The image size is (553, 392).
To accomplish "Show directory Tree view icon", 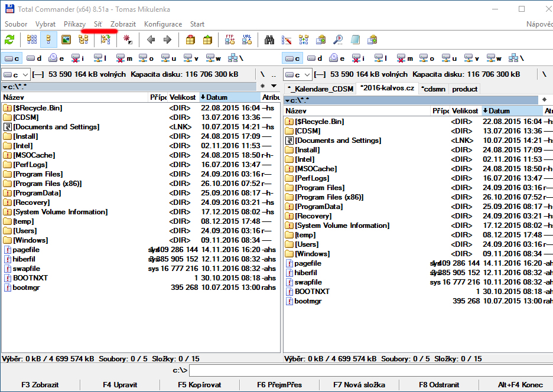I will click(83, 40).
